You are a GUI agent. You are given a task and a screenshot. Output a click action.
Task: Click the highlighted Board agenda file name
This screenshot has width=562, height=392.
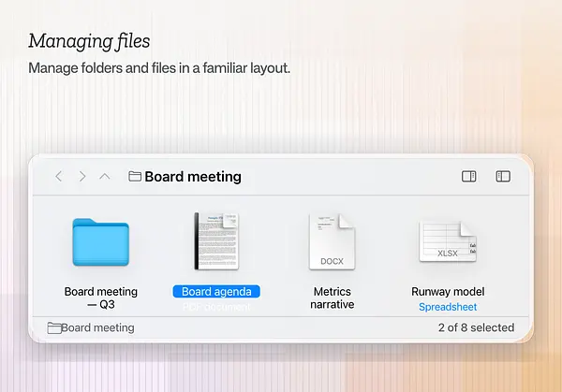point(216,291)
